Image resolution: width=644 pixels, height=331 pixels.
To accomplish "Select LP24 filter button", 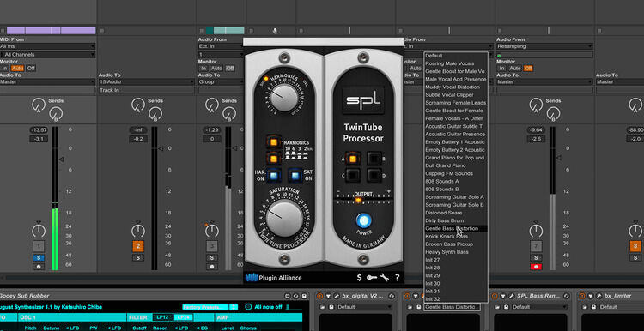I will tap(183, 317).
